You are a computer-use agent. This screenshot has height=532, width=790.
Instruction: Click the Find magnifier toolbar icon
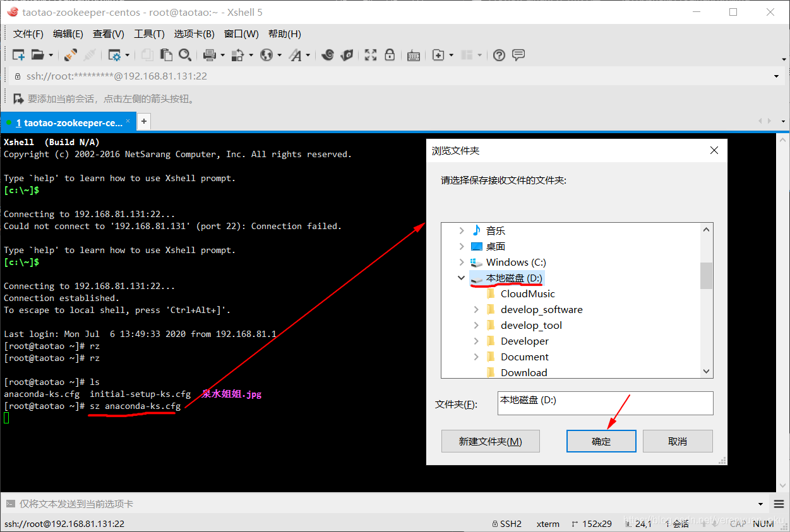click(185, 56)
